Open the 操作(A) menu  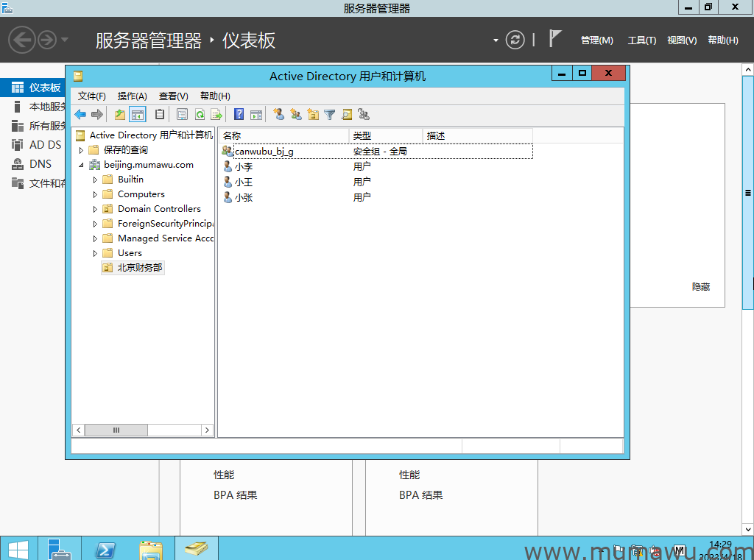pyautogui.click(x=133, y=96)
